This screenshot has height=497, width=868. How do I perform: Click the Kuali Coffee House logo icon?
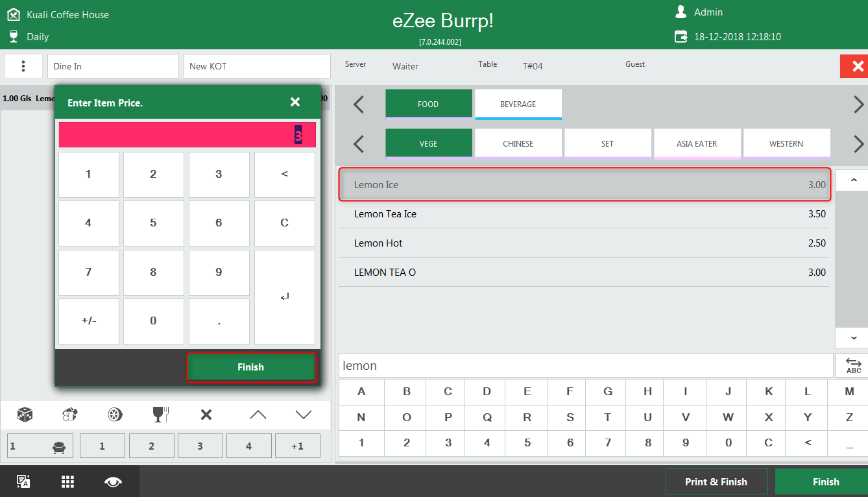(x=14, y=14)
